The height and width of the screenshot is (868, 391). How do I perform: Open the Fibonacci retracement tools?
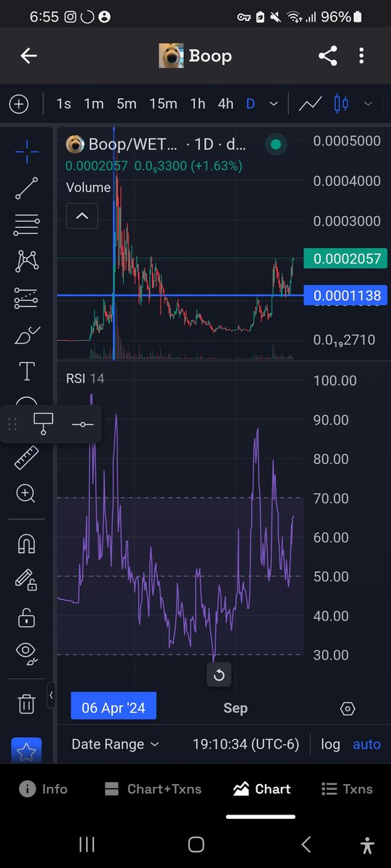coord(27,224)
